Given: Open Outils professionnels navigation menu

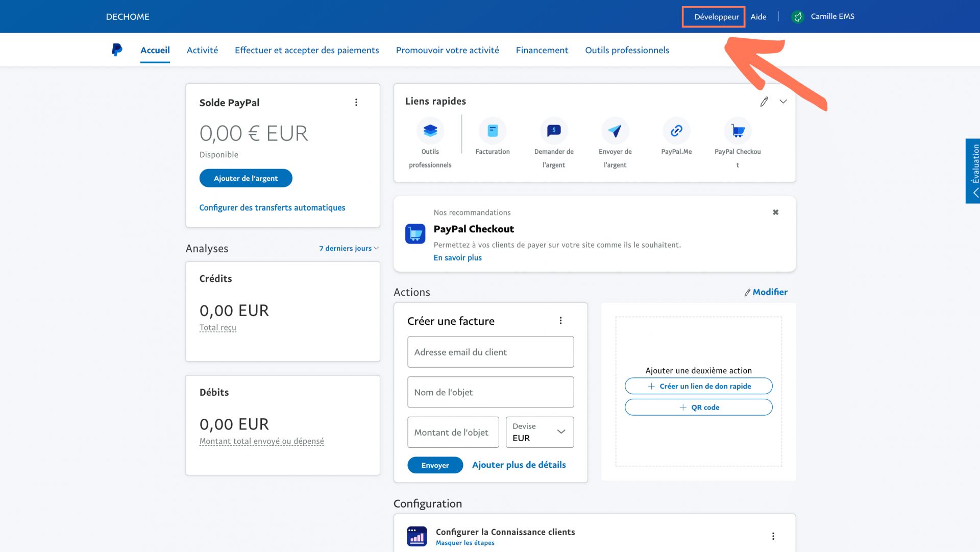Looking at the screenshot, I should 627,50.
